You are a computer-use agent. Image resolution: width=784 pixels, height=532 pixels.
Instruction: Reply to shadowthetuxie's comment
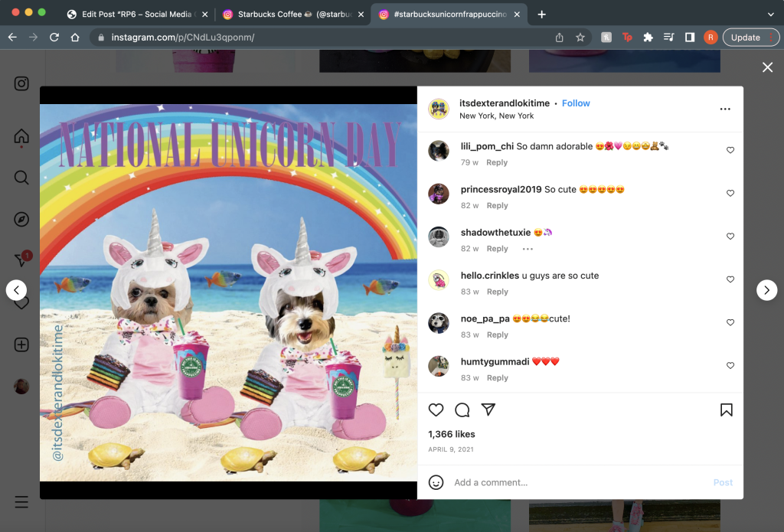[497, 249]
